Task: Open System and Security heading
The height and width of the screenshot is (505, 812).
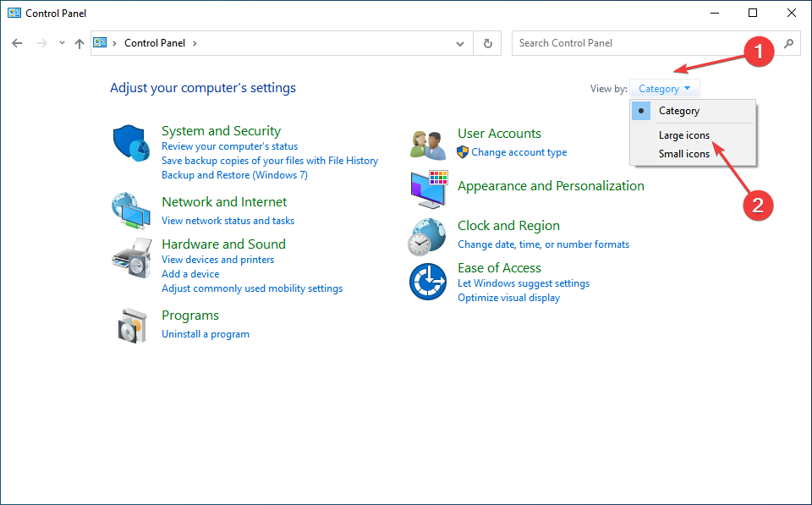Action: click(x=221, y=131)
